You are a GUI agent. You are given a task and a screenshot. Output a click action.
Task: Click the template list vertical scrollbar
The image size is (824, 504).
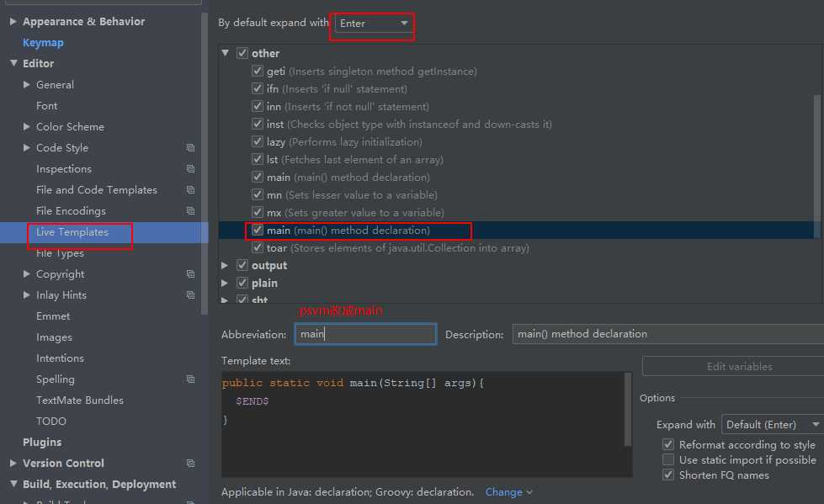[817, 166]
